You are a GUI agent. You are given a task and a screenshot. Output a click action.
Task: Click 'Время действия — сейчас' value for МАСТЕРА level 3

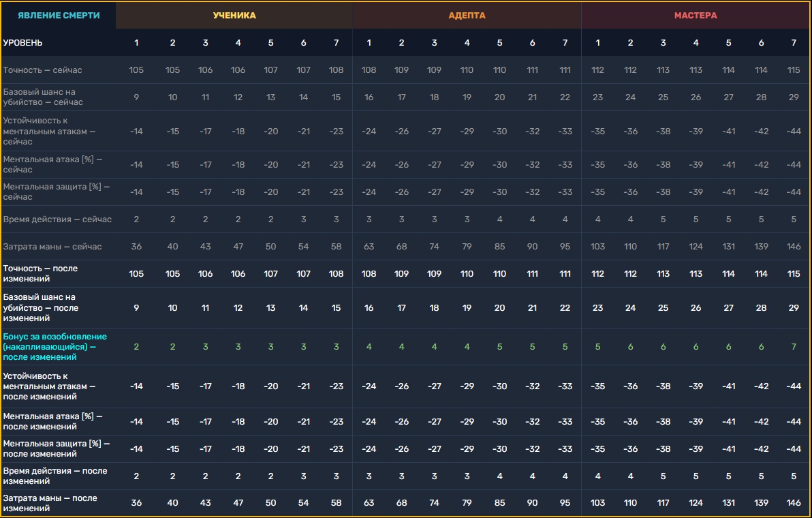(x=663, y=219)
